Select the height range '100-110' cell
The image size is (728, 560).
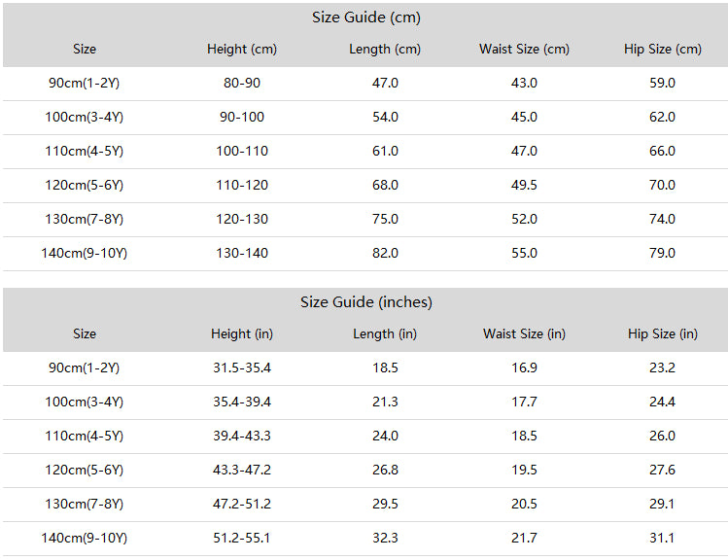coord(242,152)
